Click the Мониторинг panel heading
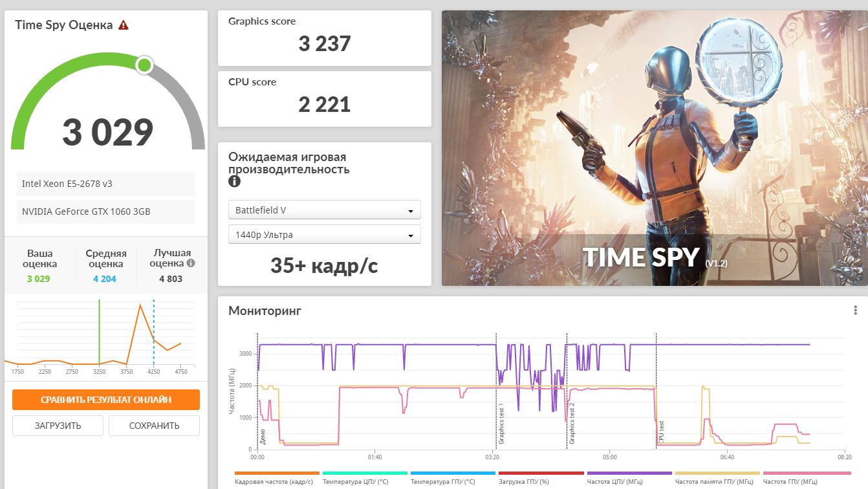Screen dimensions: 868x489 point(265,311)
